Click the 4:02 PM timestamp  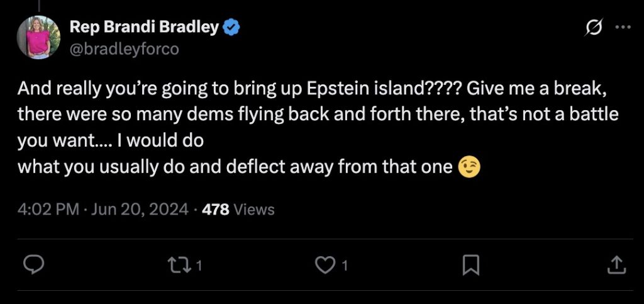tap(48, 209)
